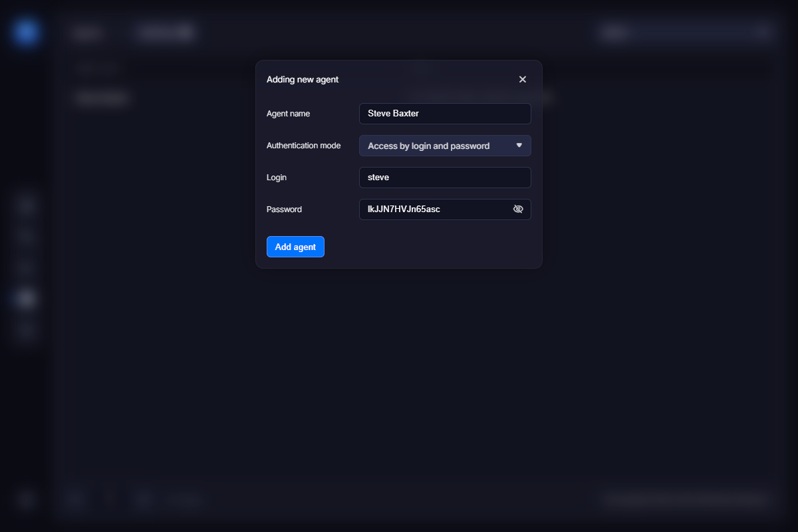Click the Login label text
The height and width of the screenshot is (532, 798).
point(277,178)
